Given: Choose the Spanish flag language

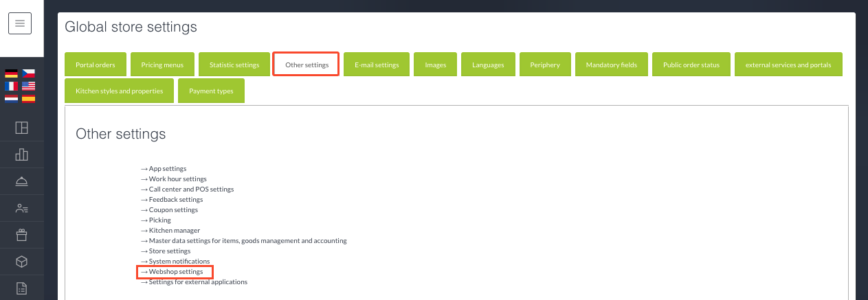Looking at the screenshot, I should [28, 98].
